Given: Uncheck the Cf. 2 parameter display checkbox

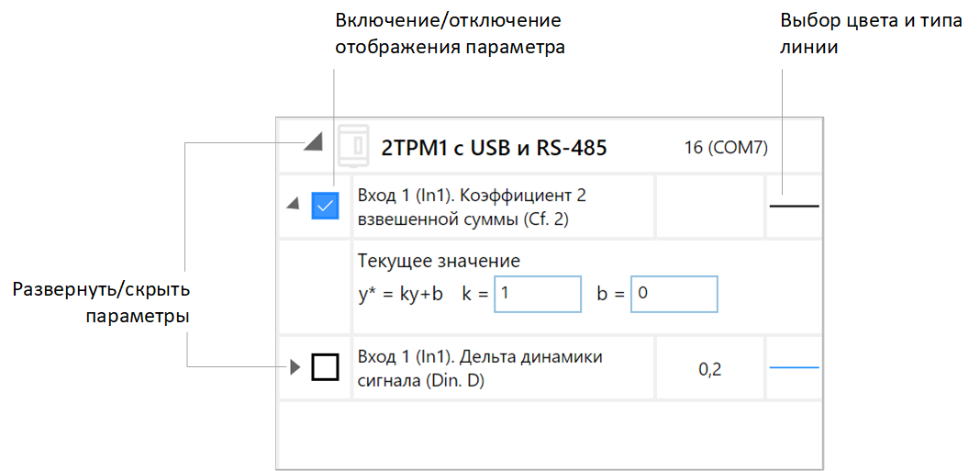Looking at the screenshot, I should [326, 207].
